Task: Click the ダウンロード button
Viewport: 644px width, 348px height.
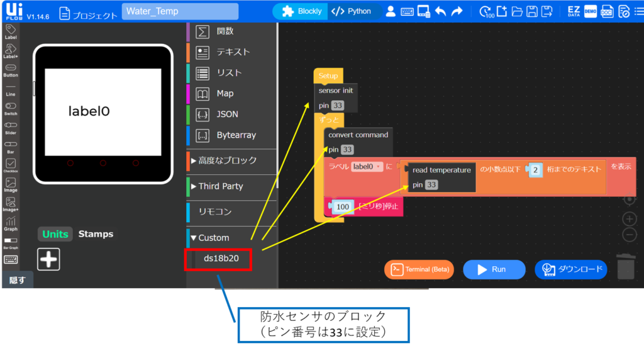Action: (571, 269)
